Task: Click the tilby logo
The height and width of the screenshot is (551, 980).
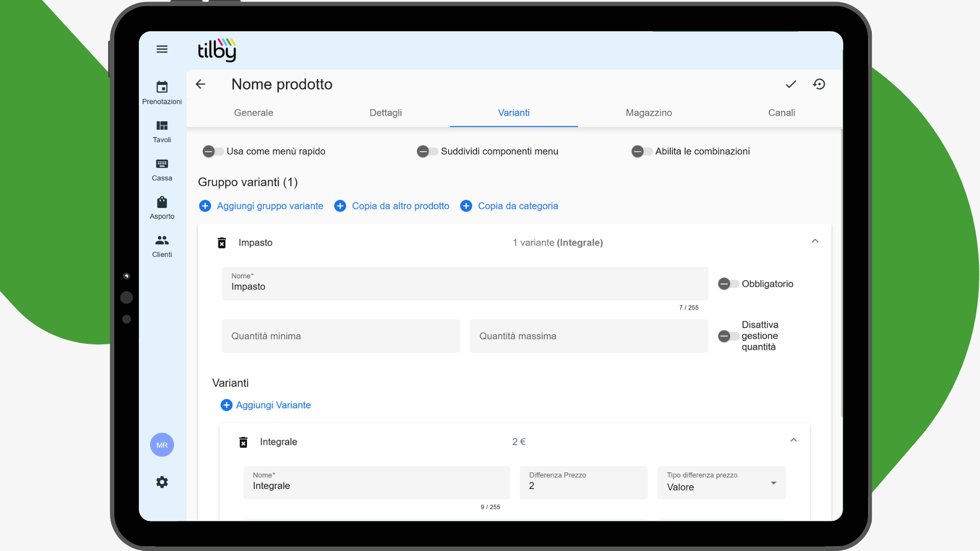Action: [x=217, y=50]
